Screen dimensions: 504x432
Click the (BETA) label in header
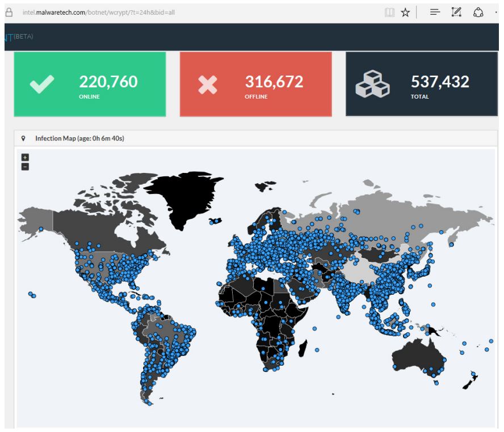coord(23,36)
